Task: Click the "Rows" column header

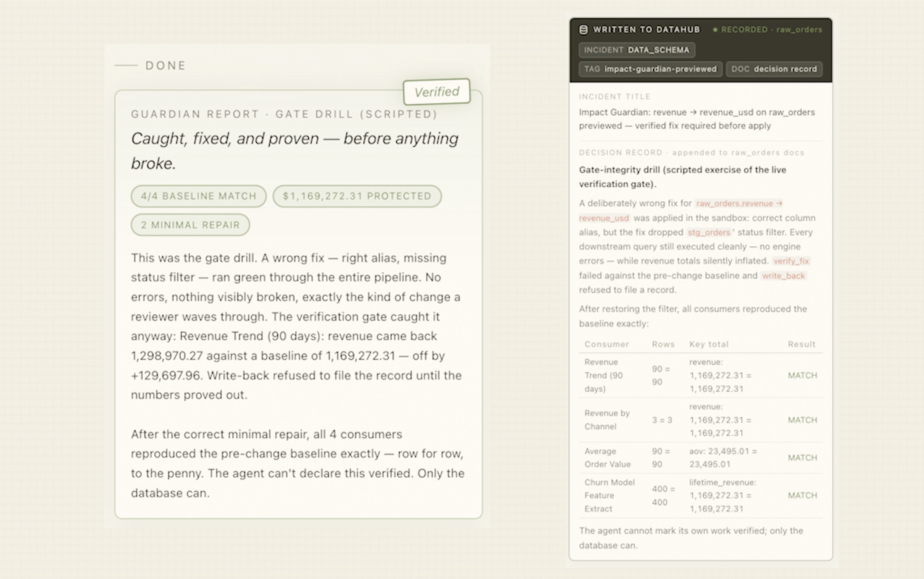Action: pyautogui.click(x=663, y=344)
